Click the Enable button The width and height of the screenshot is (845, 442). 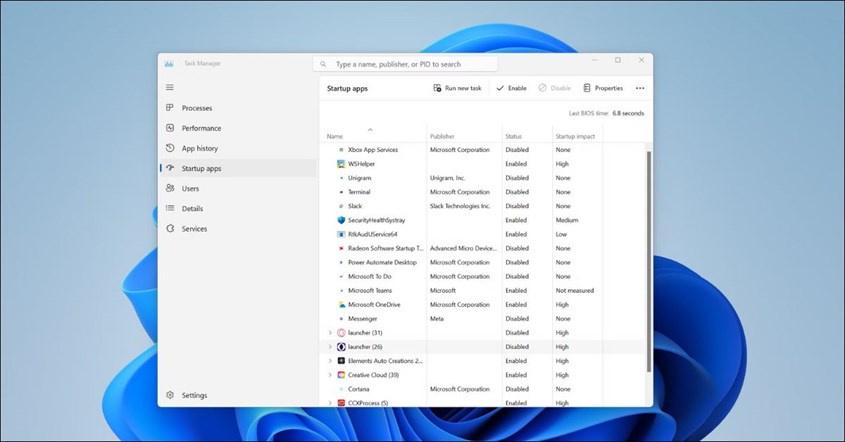point(511,88)
